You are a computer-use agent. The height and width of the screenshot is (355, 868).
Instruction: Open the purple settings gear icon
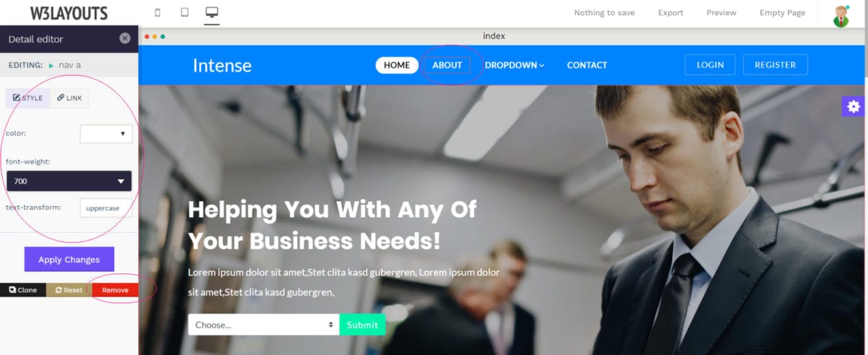click(854, 106)
